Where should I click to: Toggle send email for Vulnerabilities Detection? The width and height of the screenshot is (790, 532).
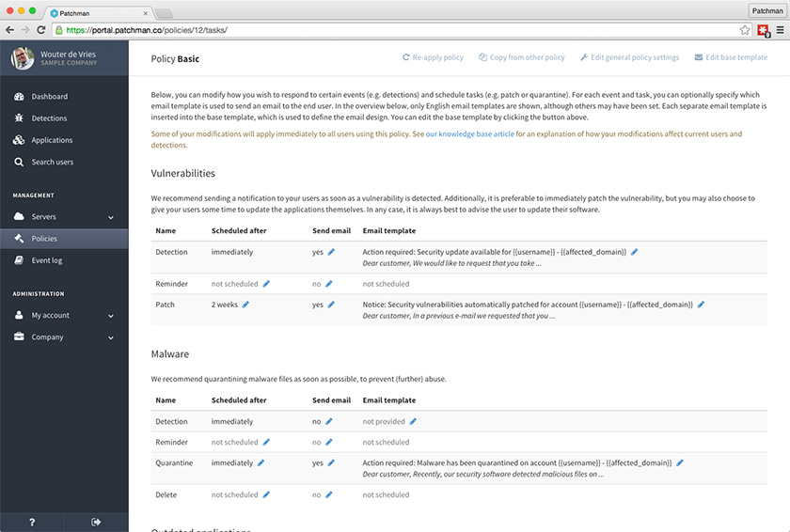tap(331, 252)
